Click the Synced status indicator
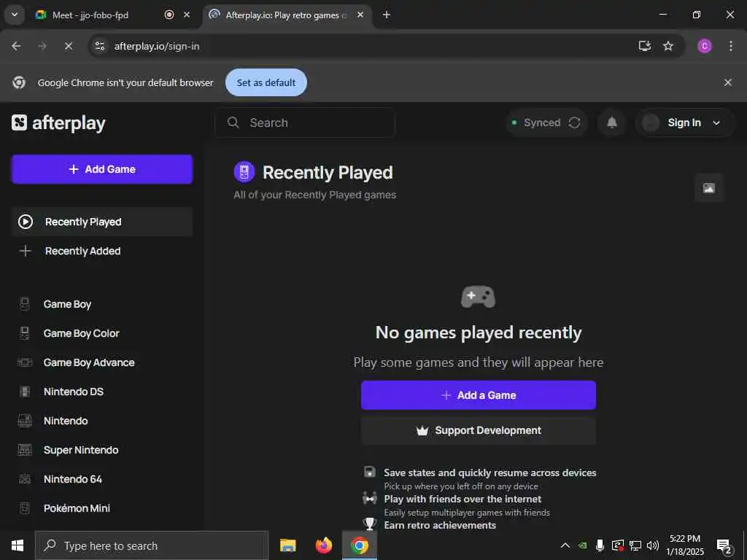 click(x=546, y=122)
